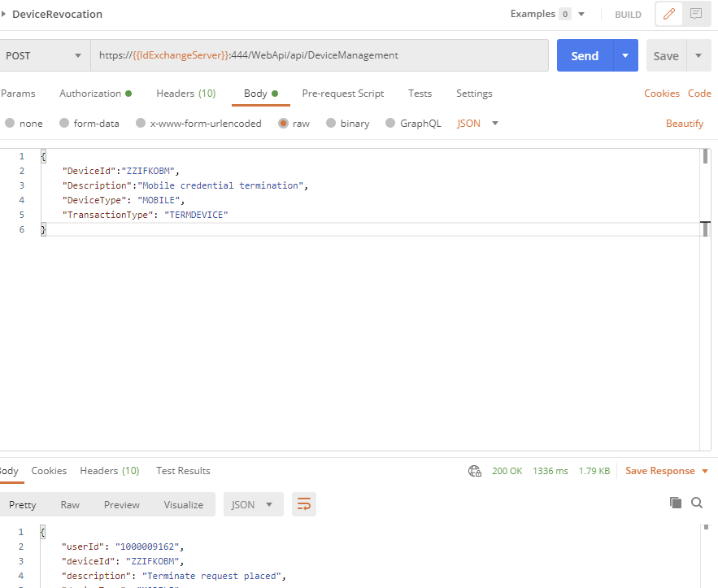Viewport: 718px width, 588px height.
Task: Select the none body type radio
Action: pyautogui.click(x=10, y=123)
